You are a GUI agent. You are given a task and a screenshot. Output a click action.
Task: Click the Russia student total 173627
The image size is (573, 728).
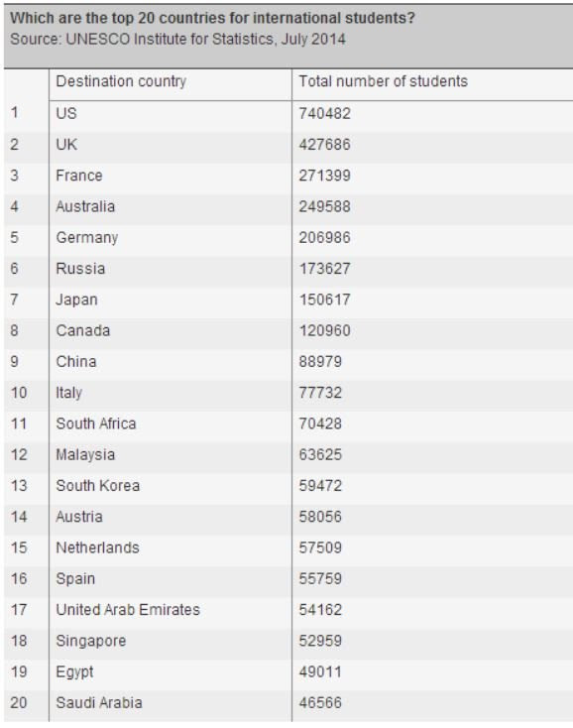324,269
